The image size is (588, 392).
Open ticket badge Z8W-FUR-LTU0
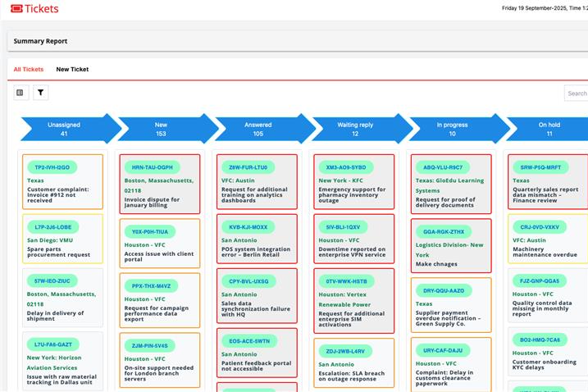pos(248,167)
